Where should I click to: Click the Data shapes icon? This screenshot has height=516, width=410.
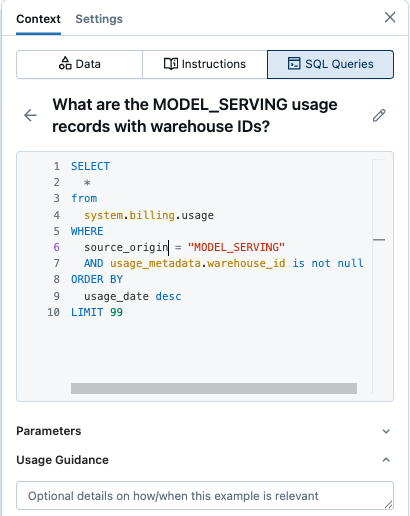coord(65,63)
